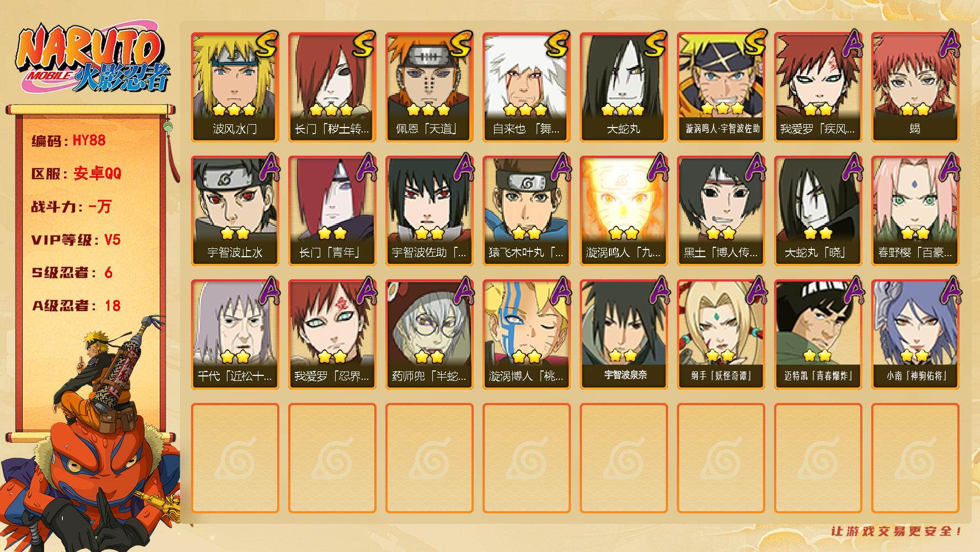The width and height of the screenshot is (980, 552).
Task: Select the 波风水门 ninja card
Action: pos(235,87)
